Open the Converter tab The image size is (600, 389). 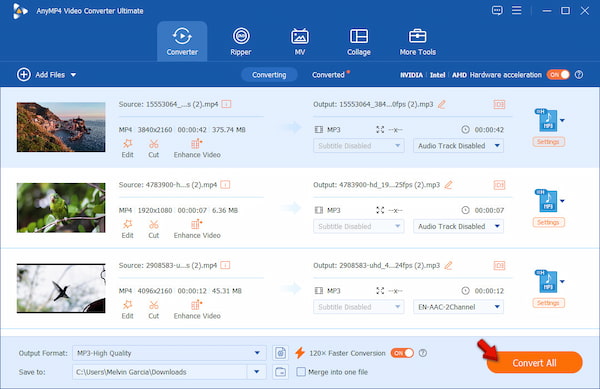click(182, 41)
